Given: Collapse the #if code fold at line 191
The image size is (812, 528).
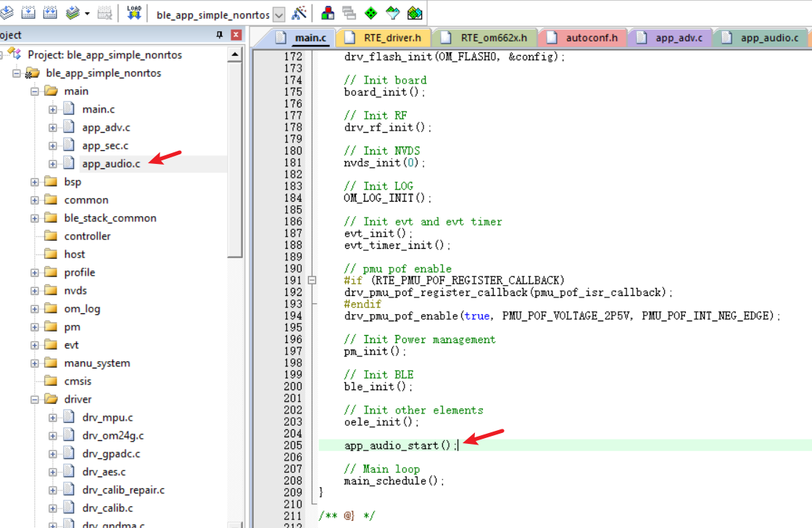Looking at the screenshot, I should tap(312, 281).
